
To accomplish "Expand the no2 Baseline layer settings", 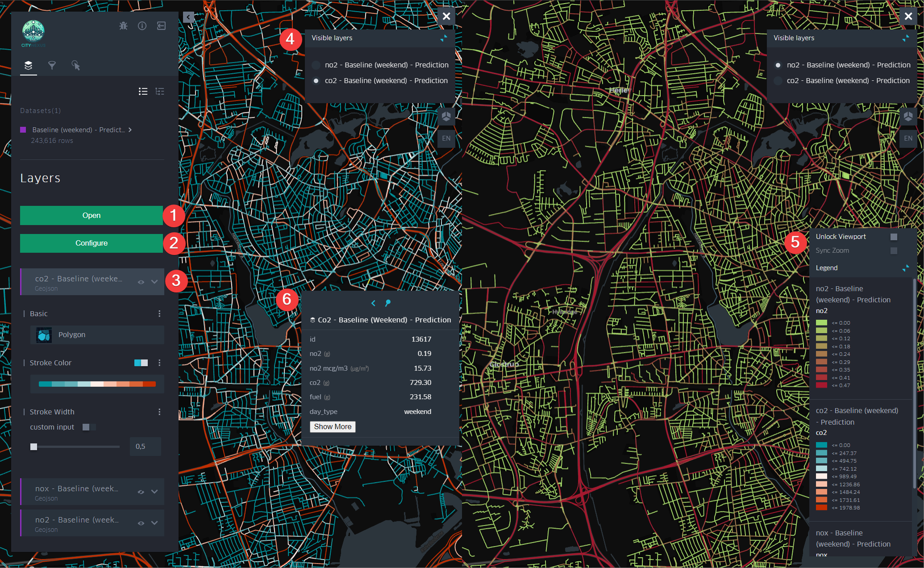I will pyautogui.click(x=154, y=523).
